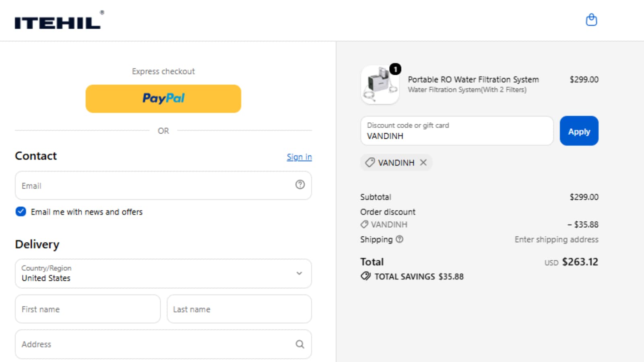Click the order discount VANDINH tag icon

click(x=364, y=224)
